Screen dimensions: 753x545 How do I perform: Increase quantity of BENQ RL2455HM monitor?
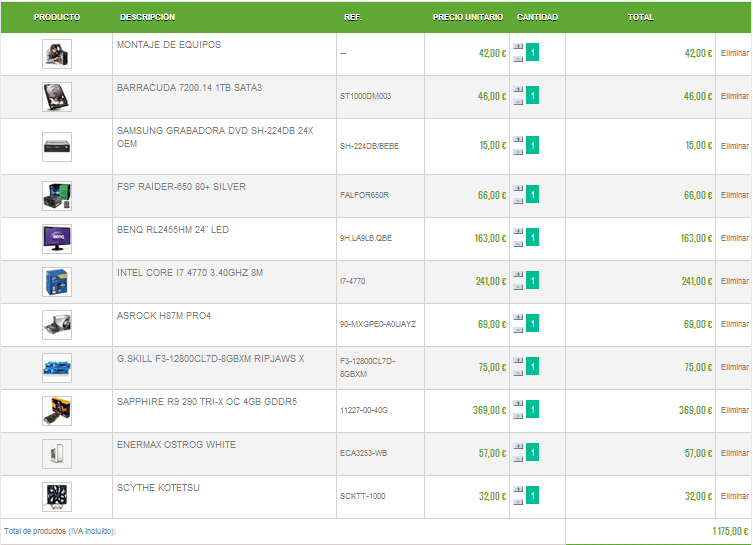click(518, 231)
